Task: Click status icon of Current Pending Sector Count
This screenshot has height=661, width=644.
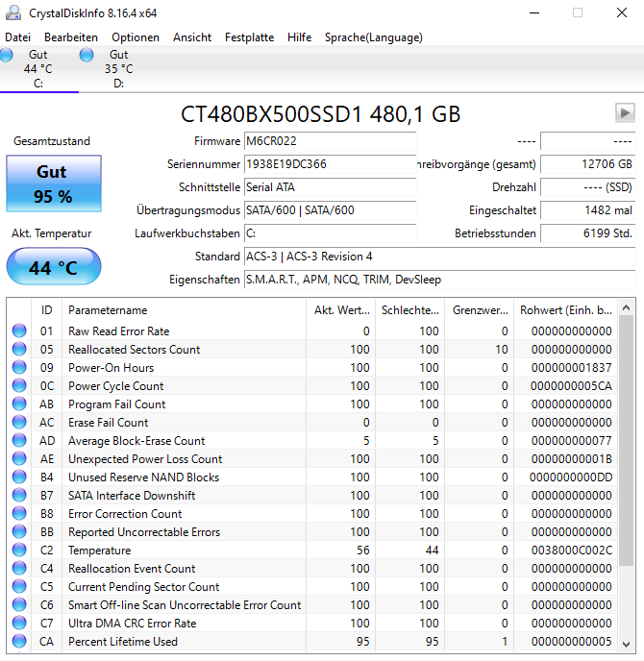Action: click(x=19, y=586)
